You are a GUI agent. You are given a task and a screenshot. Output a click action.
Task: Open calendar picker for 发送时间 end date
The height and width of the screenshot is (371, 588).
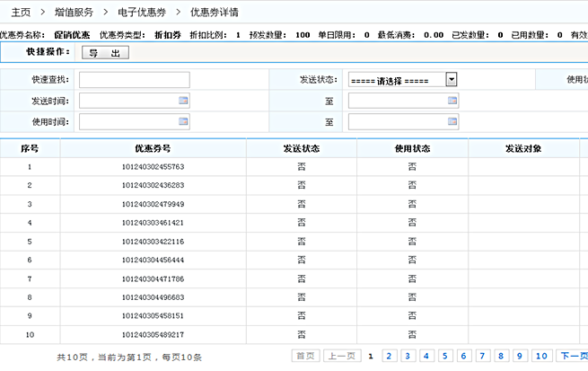click(452, 101)
